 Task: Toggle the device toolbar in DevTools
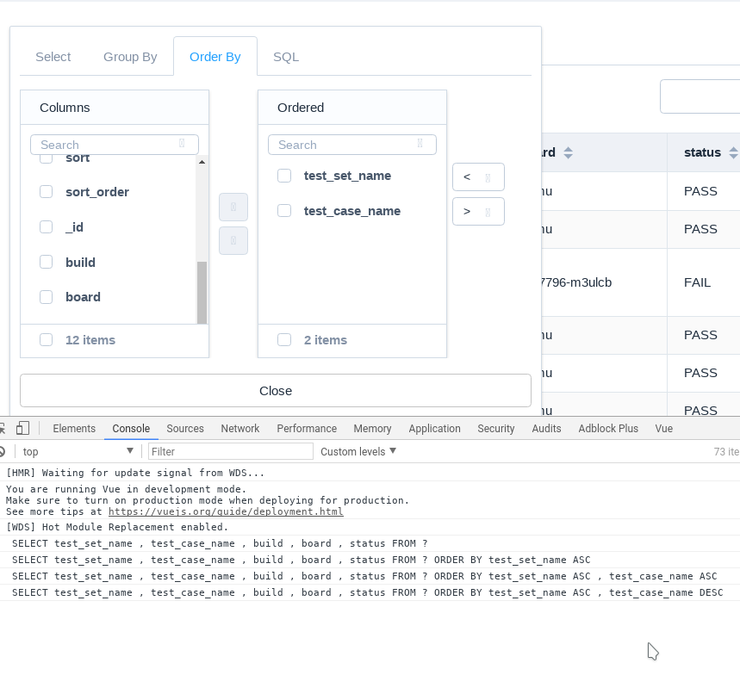click(x=22, y=428)
